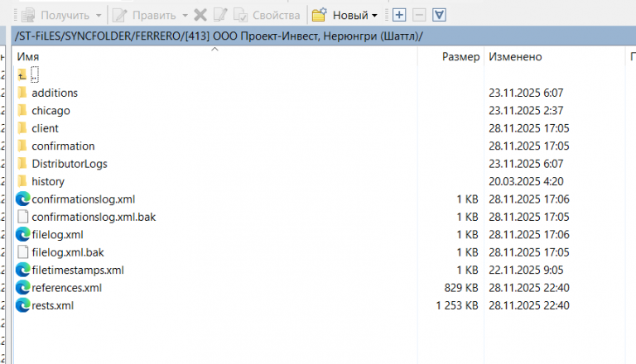
Task: Select the confirmationslog.xml.bak file
Action: coord(86,217)
